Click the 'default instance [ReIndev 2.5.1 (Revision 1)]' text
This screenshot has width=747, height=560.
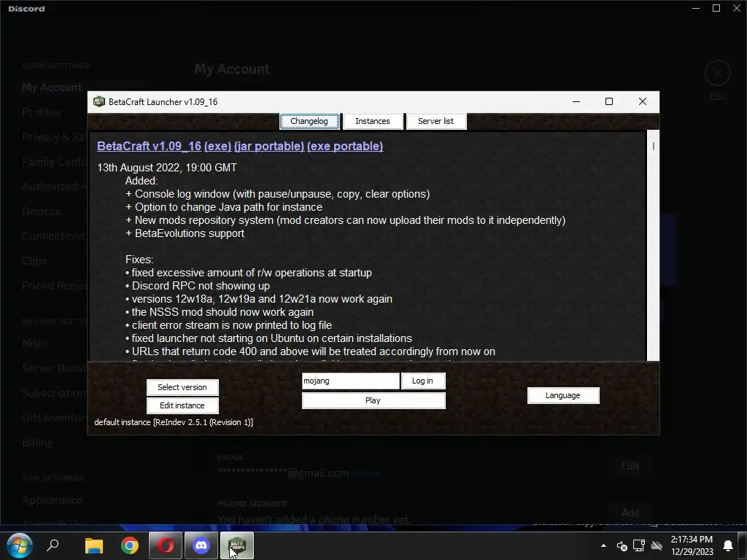pos(174,422)
